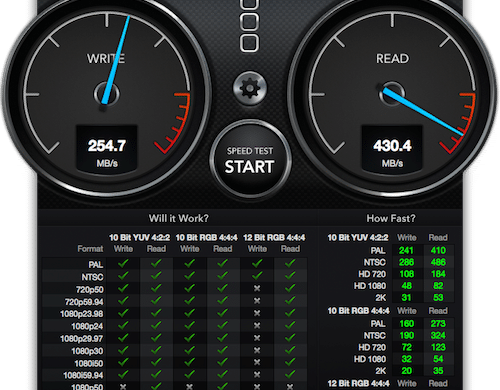
Task: Click the 10 Bit RGB 4:4:4 header in Will it Work
Action: pyautogui.click(x=206, y=237)
